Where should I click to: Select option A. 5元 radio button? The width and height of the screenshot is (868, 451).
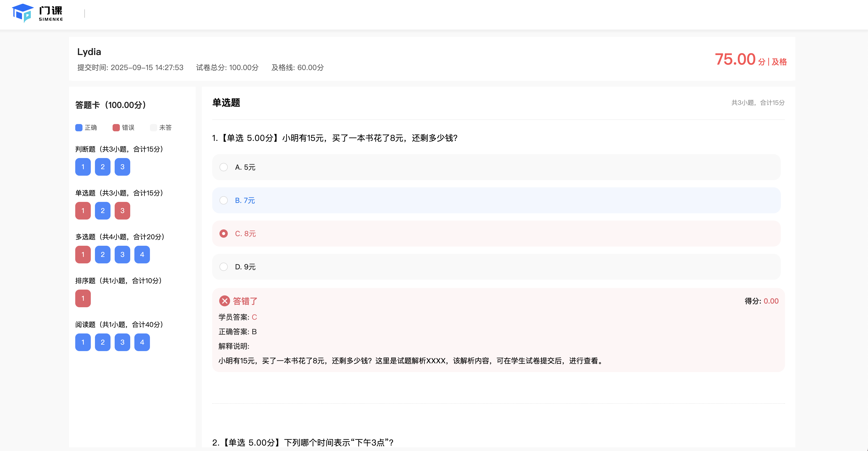click(x=224, y=167)
